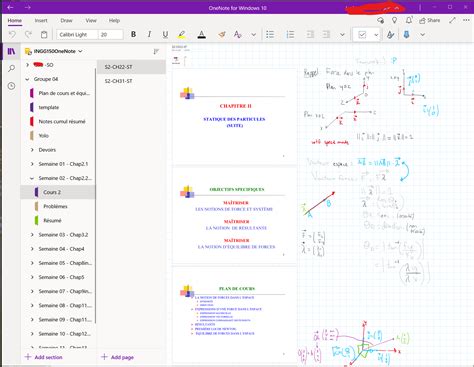The image size is (474, 367).
Task: Expand dictation options arrow
Action: pyautogui.click(x=423, y=34)
